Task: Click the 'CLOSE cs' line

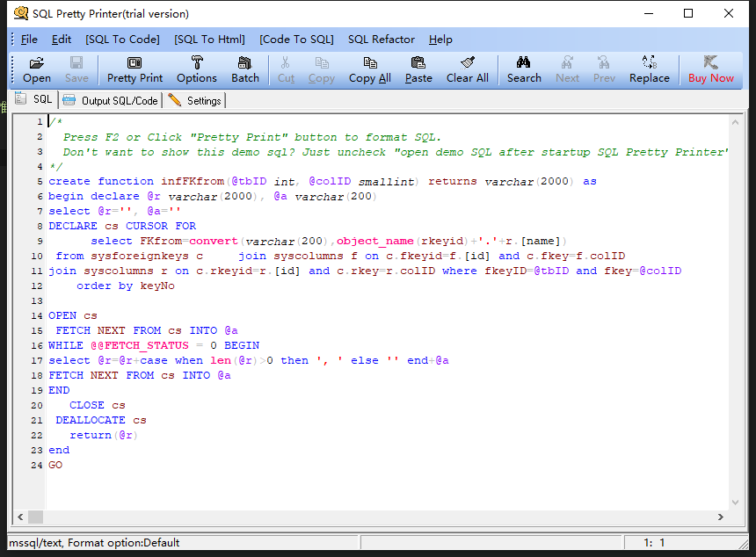Action: [x=98, y=405]
